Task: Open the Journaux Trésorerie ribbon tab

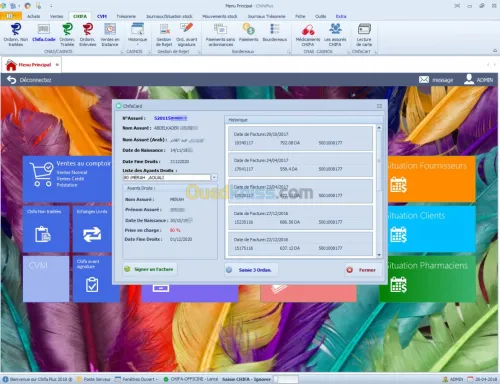Action: pyautogui.click(x=266, y=16)
